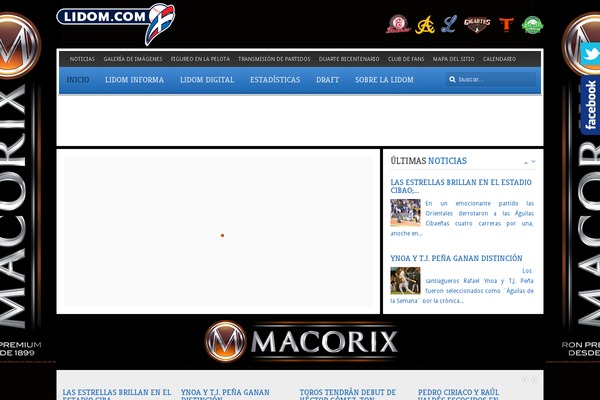600x400 pixels.
Task: Open the Draft tab
Action: (x=328, y=80)
